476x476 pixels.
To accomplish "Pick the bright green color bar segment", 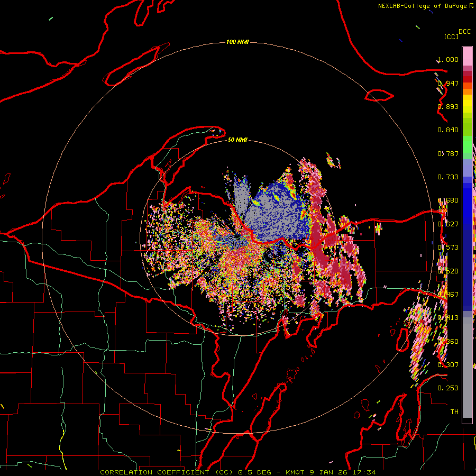I will (467, 145).
